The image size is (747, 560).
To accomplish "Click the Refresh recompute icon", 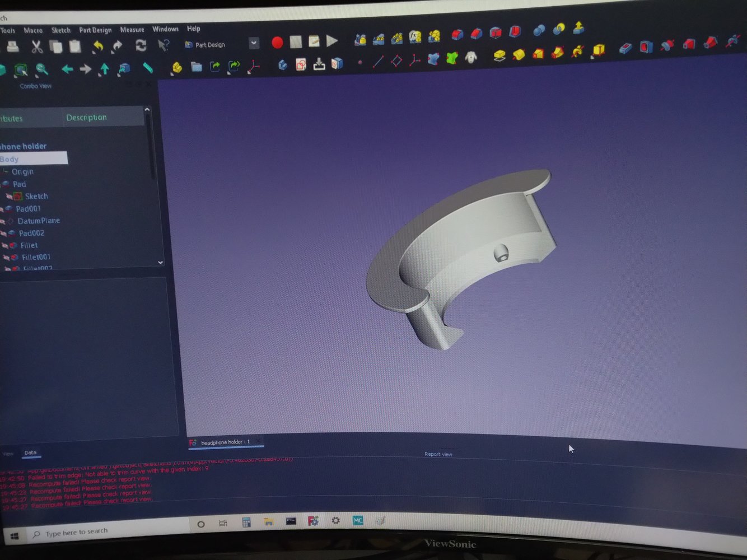I will click(141, 45).
